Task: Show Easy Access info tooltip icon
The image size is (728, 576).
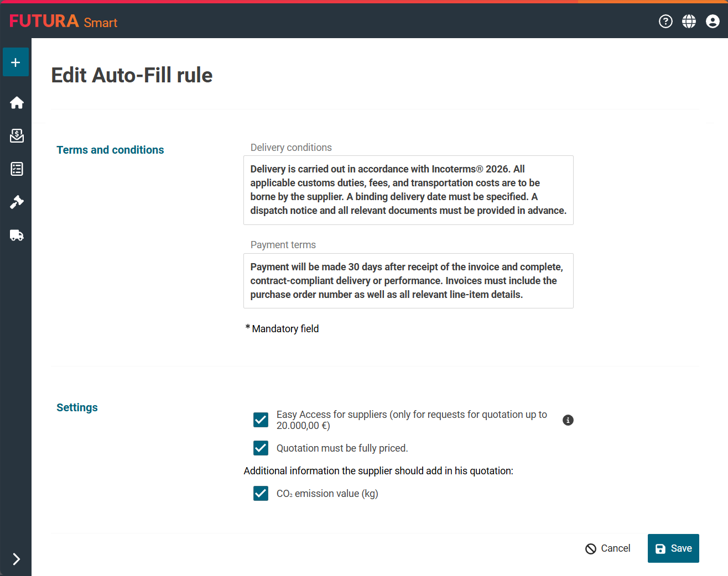Action: coord(568,420)
